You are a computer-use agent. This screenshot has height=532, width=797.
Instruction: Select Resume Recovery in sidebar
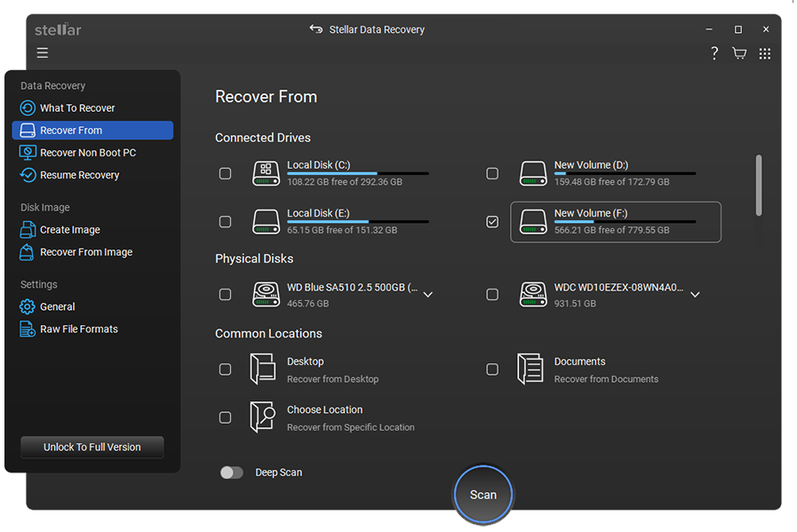[x=92, y=175]
